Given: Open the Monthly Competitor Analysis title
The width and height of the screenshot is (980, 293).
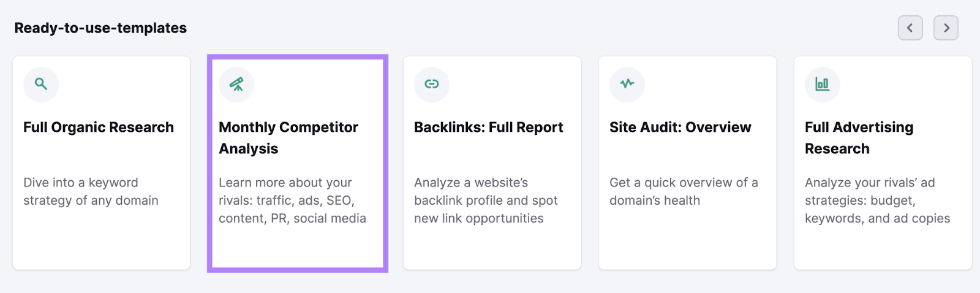Looking at the screenshot, I should [288, 138].
